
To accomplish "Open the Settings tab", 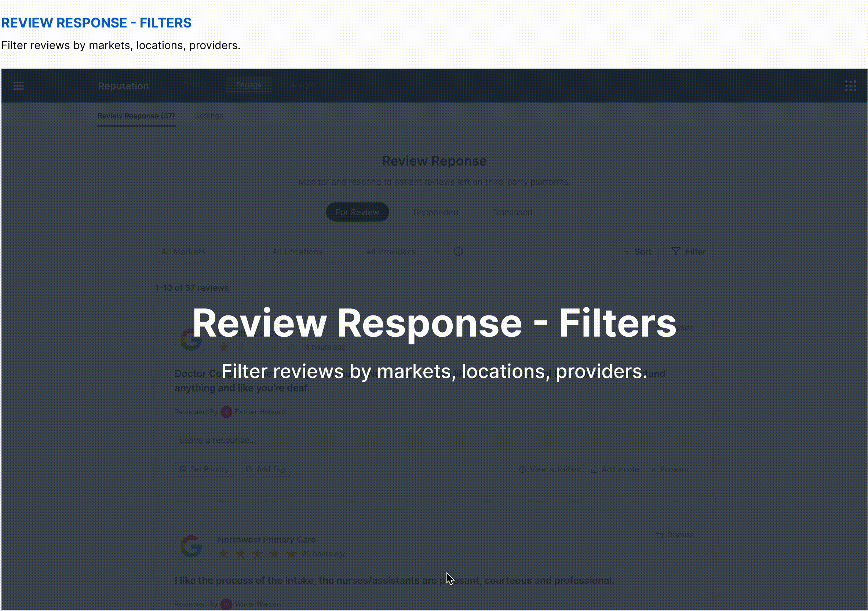I will pyautogui.click(x=209, y=116).
